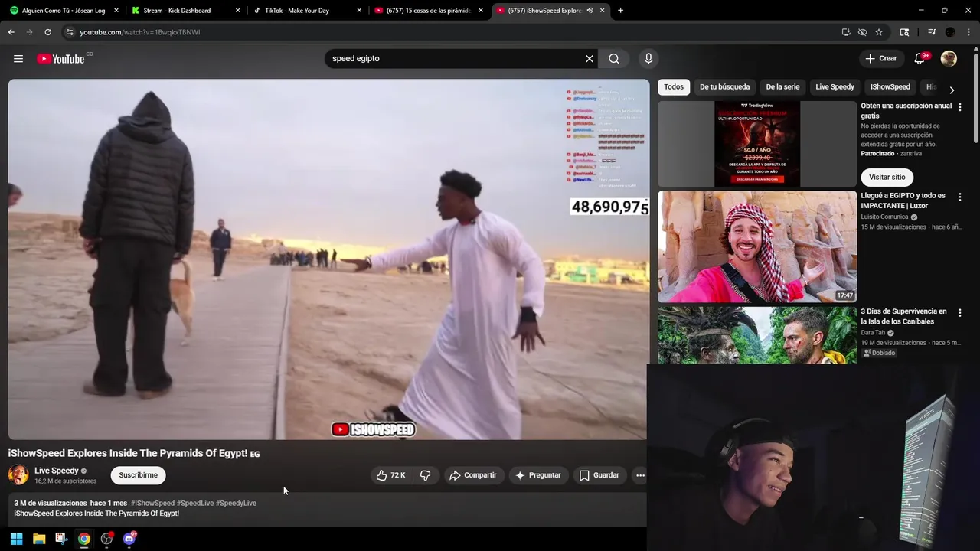The width and height of the screenshot is (980, 551).
Task: Select the De tu búsqueda chip
Action: click(x=724, y=87)
